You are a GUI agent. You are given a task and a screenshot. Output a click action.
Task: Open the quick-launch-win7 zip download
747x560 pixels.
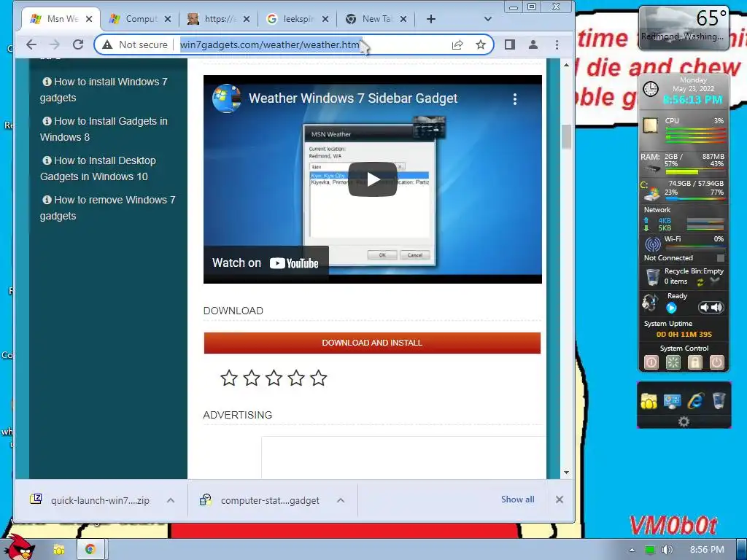click(90, 500)
